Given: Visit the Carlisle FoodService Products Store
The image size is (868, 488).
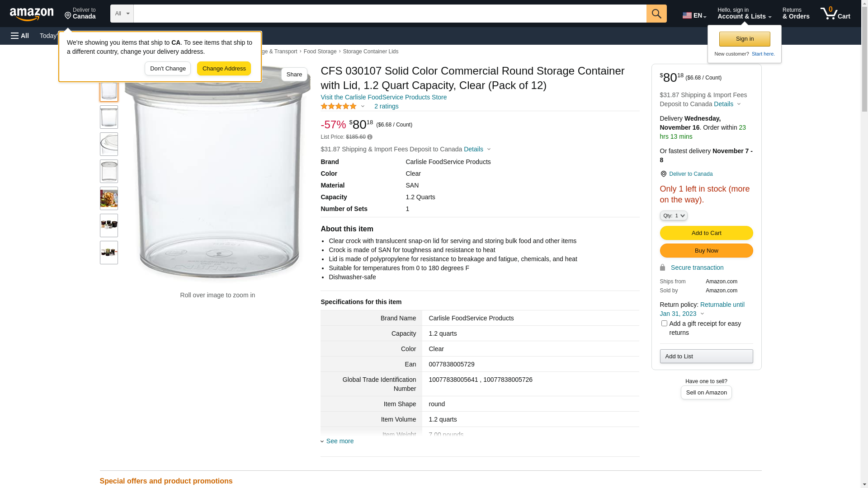Looking at the screenshot, I should [x=383, y=97].
